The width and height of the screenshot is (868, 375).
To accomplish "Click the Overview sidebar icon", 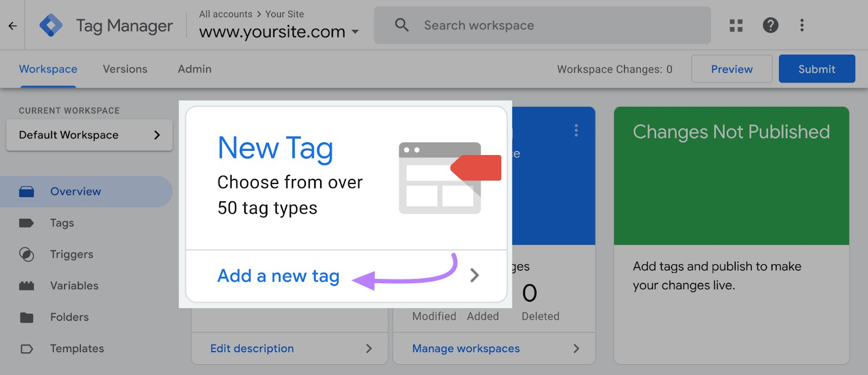I will tap(27, 192).
